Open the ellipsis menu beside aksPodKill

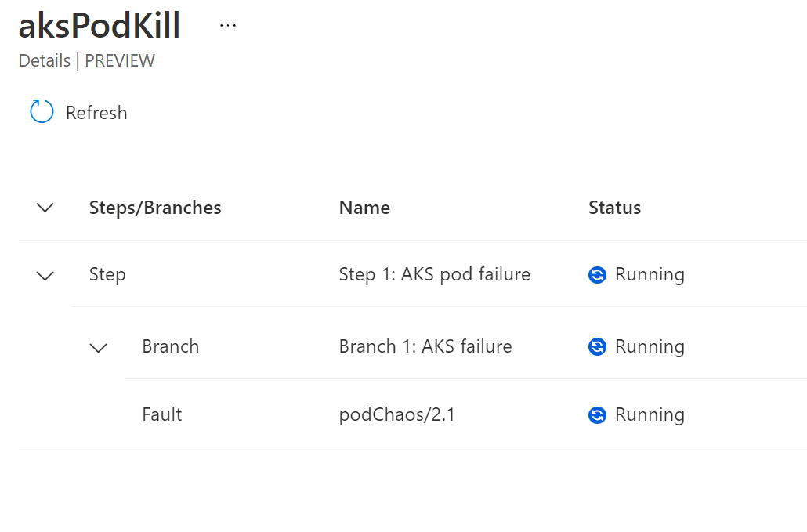pos(227,25)
